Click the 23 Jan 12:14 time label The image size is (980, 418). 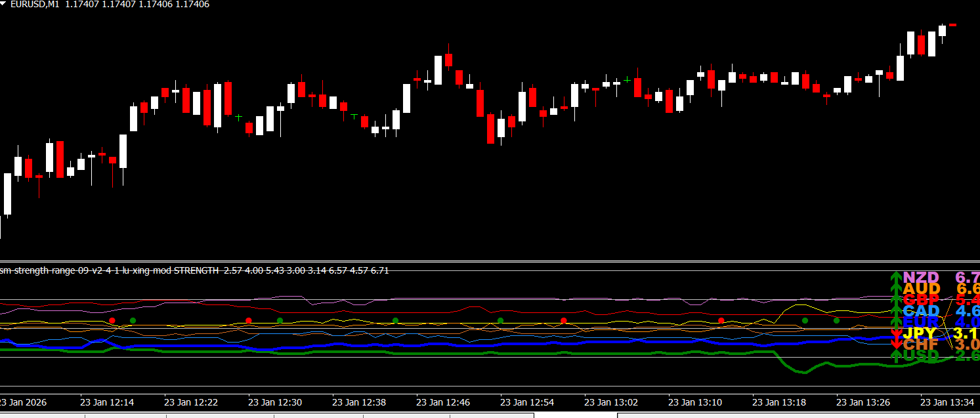point(107,402)
